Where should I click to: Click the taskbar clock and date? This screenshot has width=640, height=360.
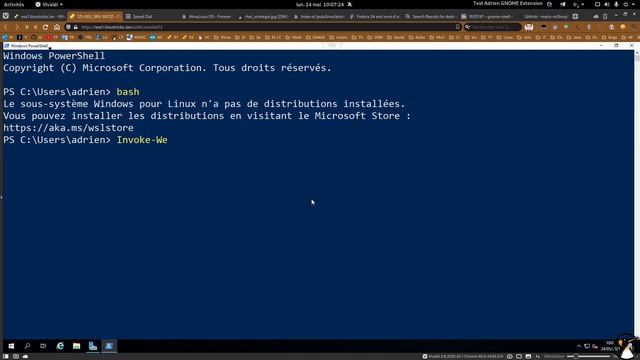pyautogui.click(x=610, y=346)
